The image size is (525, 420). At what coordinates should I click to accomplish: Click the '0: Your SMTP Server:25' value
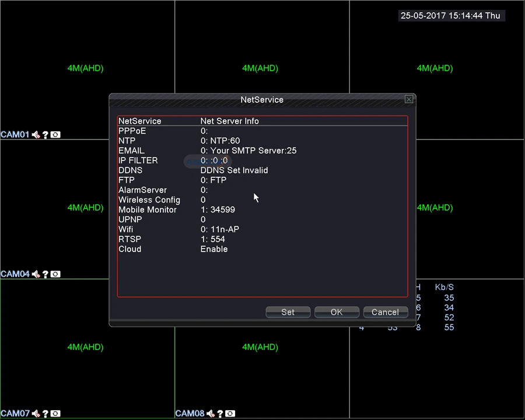(249, 150)
